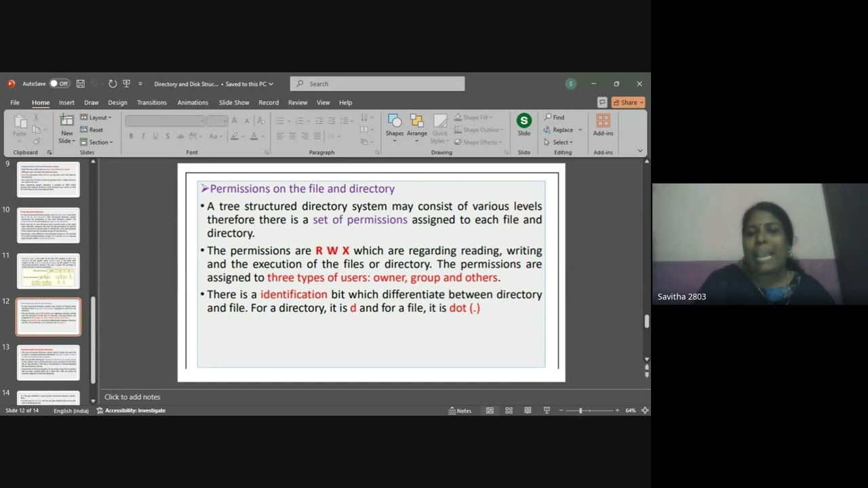
Task: Click Accessibility: Investigate in status bar
Action: point(131,411)
